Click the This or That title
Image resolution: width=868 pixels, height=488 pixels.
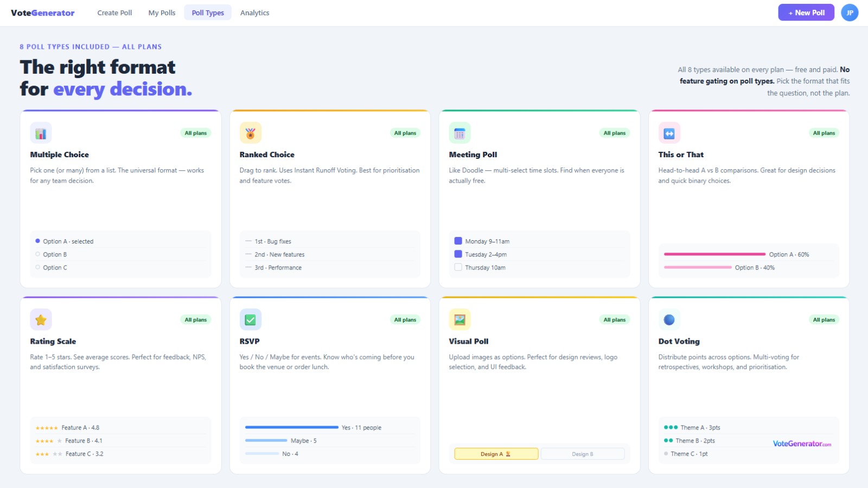[x=681, y=155]
